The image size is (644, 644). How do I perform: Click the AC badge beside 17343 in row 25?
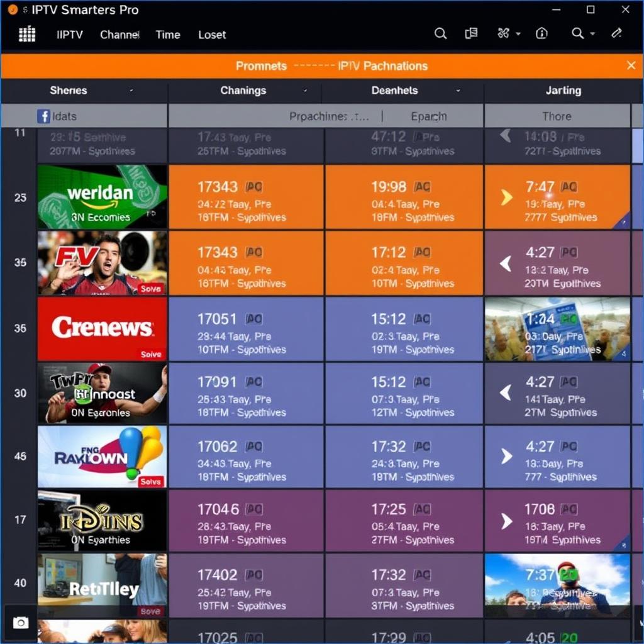coord(254,187)
